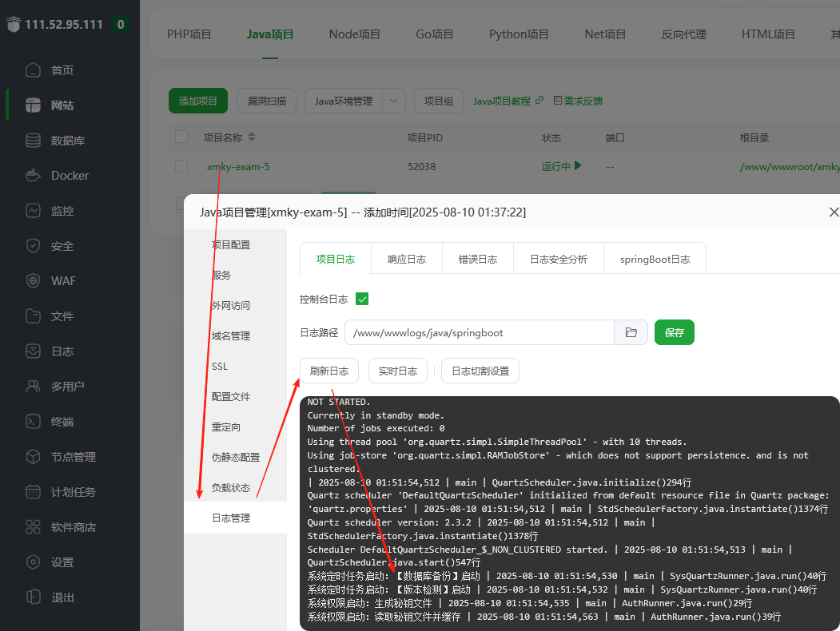Click the green play icon beside 运行中
Viewport: 840px width, 631px height.
click(x=578, y=165)
